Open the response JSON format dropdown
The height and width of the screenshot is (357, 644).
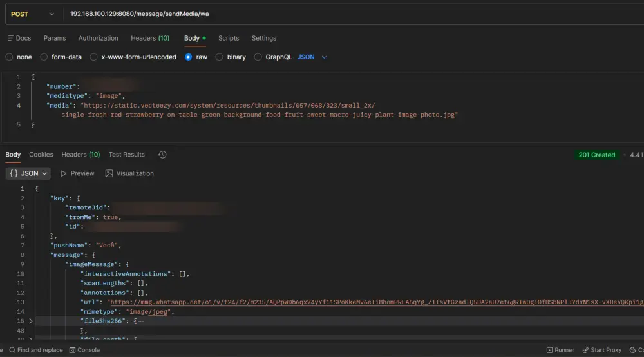click(28, 173)
